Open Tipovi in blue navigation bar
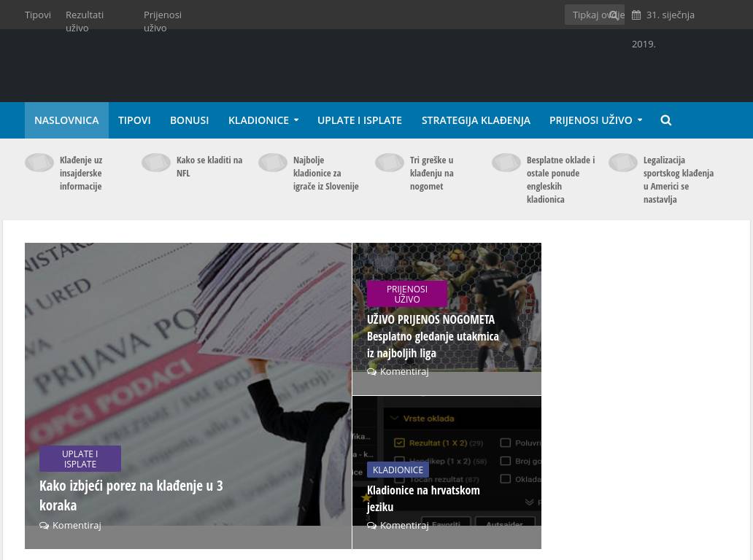 tap(134, 120)
